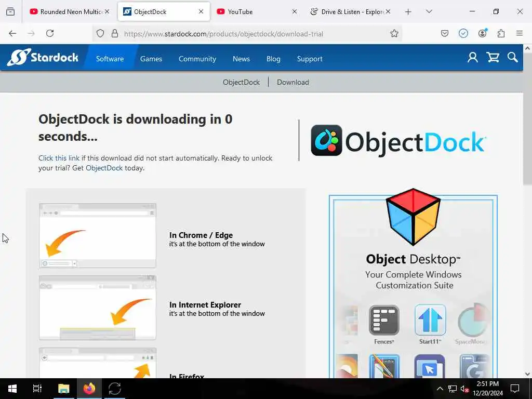Close the ObjectDock tab
The width and height of the screenshot is (532, 399).
(x=201, y=11)
